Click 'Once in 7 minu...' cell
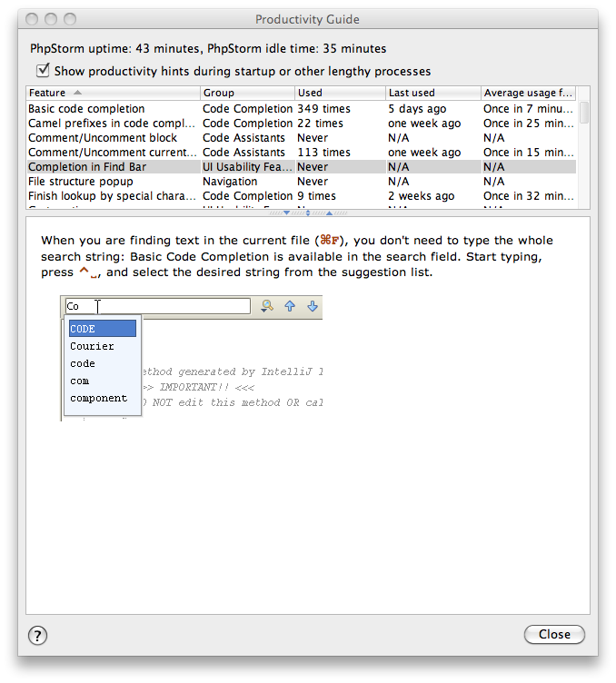The image size is (616, 683). click(x=528, y=108)
